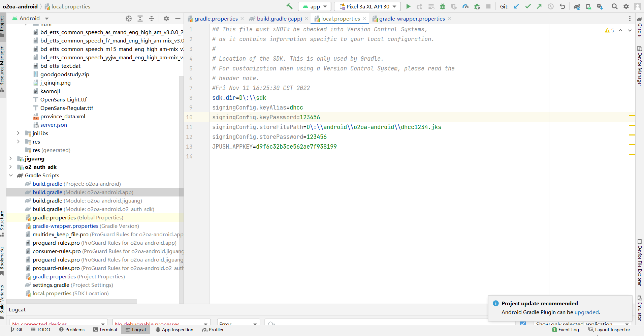Viewport: 644px width, 336px height.
Task: Toggle the checkbox in Logcat filter bar
Action: click(523, 324)
